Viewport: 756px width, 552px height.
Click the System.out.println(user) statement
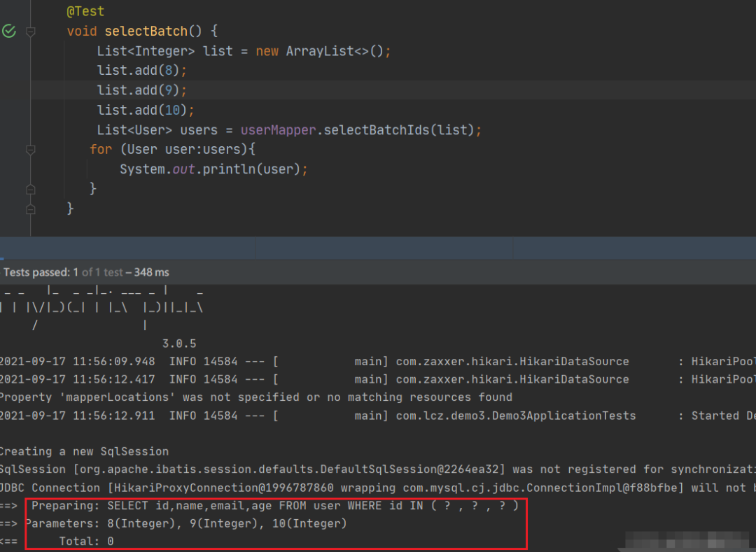[x=213, y=169]
